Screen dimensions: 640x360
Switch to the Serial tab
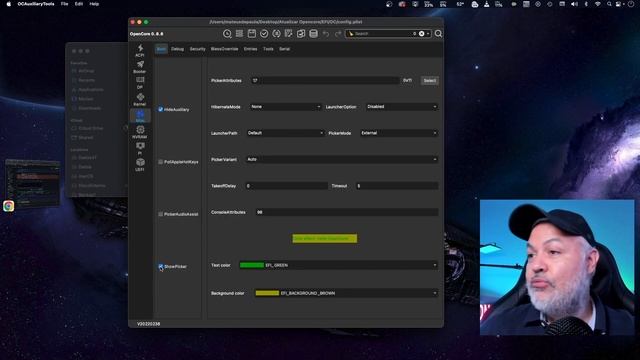(x=284, y=49)
